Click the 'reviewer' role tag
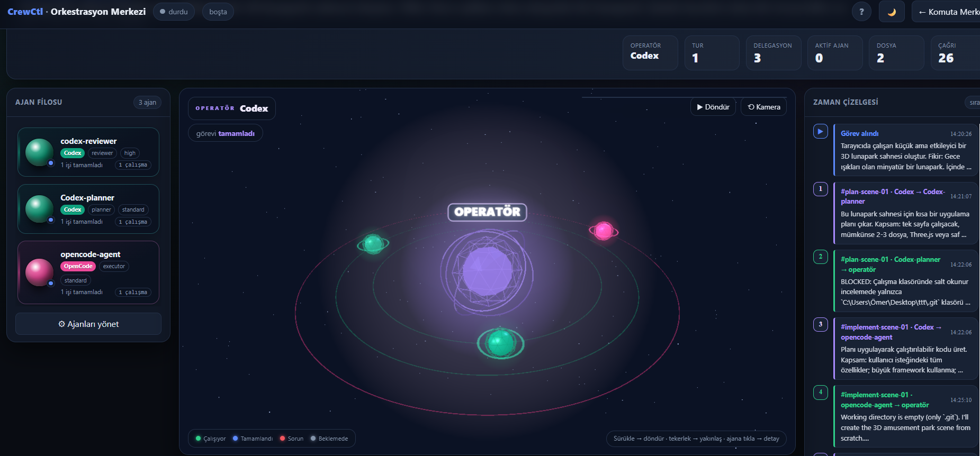 tap(102, 153)
